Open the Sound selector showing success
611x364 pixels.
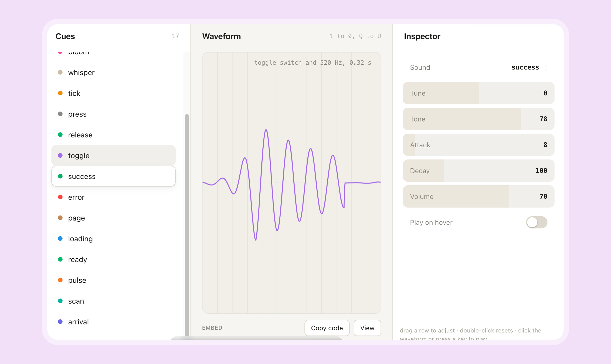click(478, 67)
